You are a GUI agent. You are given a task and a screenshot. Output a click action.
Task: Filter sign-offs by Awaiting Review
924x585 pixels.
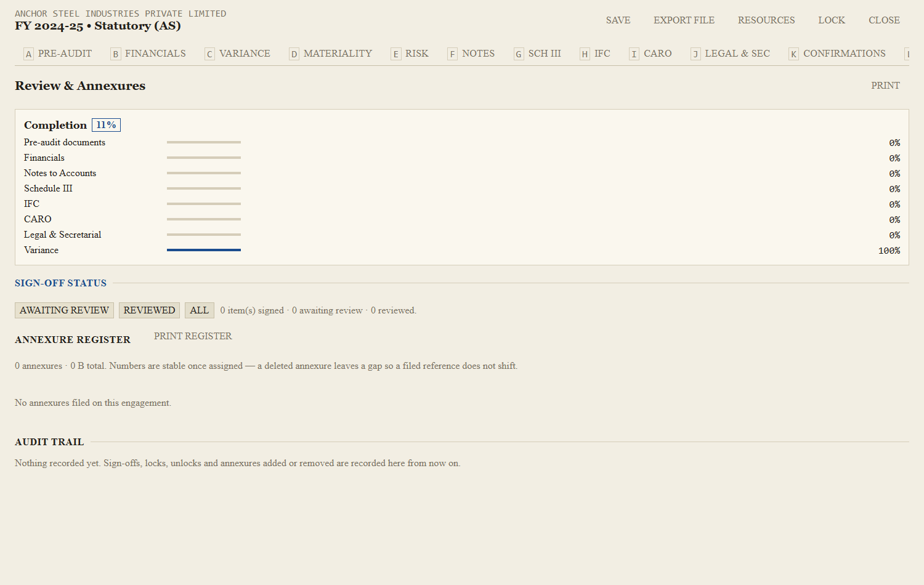tap(64, 310)
